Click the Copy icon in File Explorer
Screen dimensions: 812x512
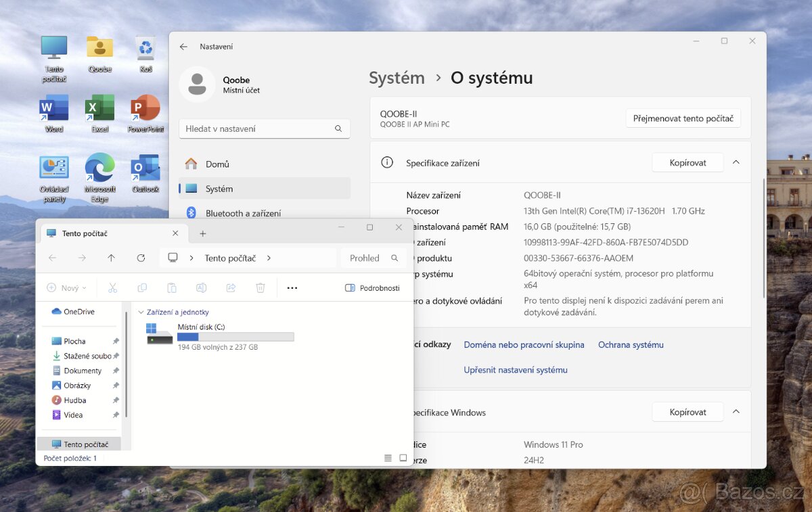[142, 287]
